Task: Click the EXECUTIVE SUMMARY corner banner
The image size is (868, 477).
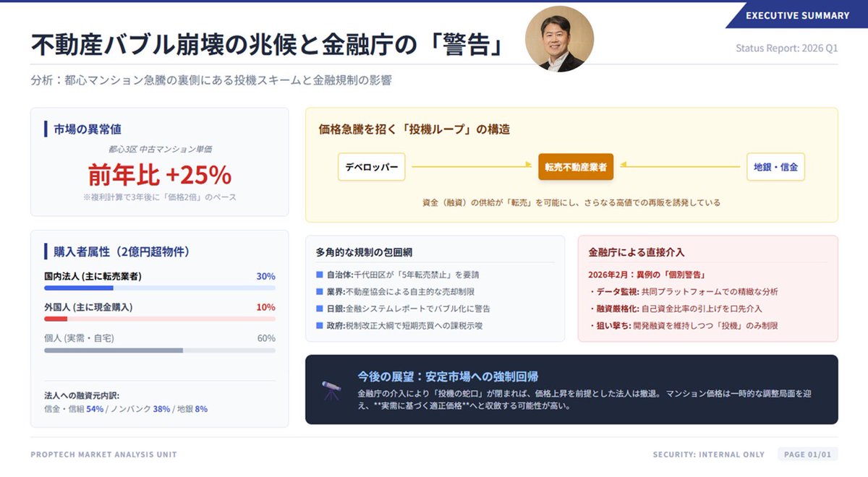Action: tap(796, 14)
